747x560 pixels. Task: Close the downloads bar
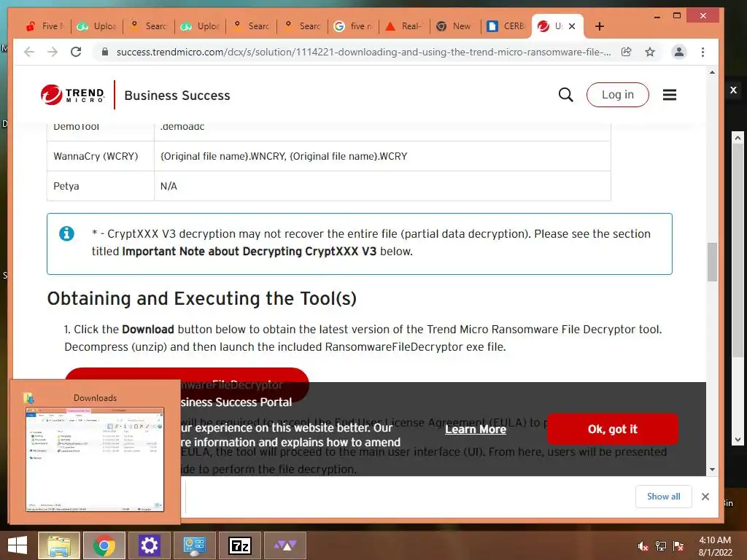tap(705, 497)
